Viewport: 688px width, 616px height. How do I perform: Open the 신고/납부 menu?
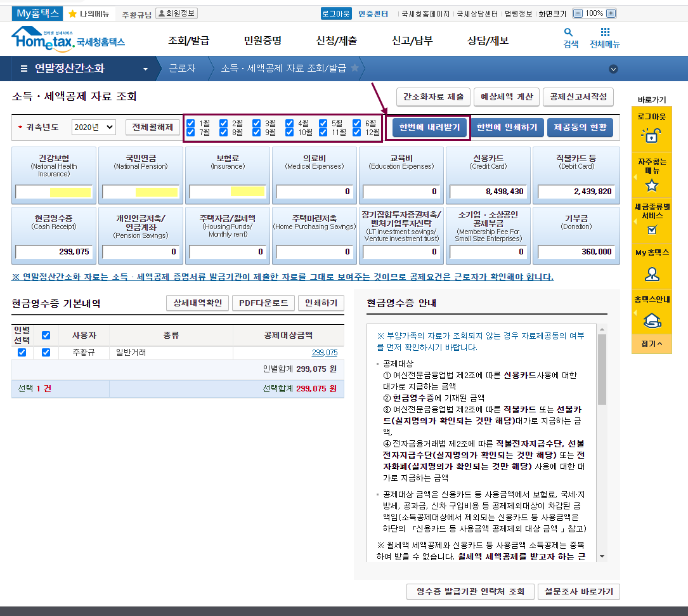pos(412,41)
